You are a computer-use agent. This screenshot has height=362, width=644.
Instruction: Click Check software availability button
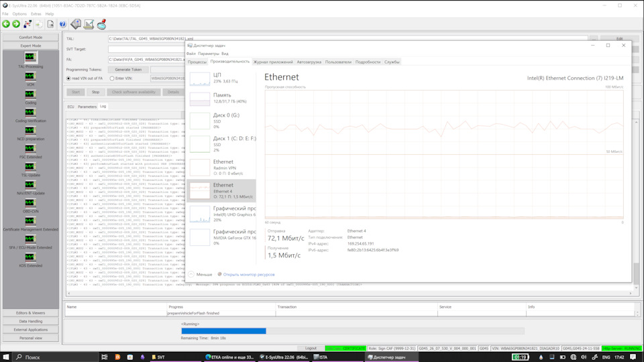pyautogui.click(x=133, y=92)
